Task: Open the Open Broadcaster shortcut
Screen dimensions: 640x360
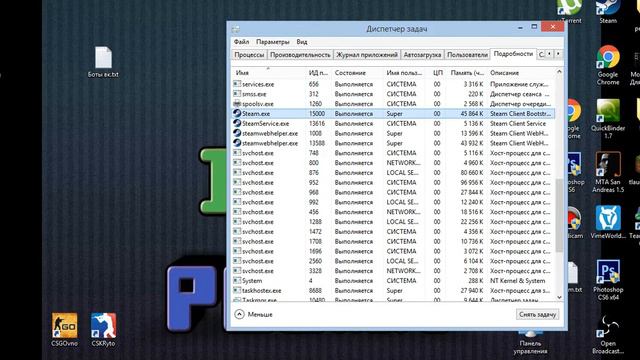Action: (x=608, y=334)
